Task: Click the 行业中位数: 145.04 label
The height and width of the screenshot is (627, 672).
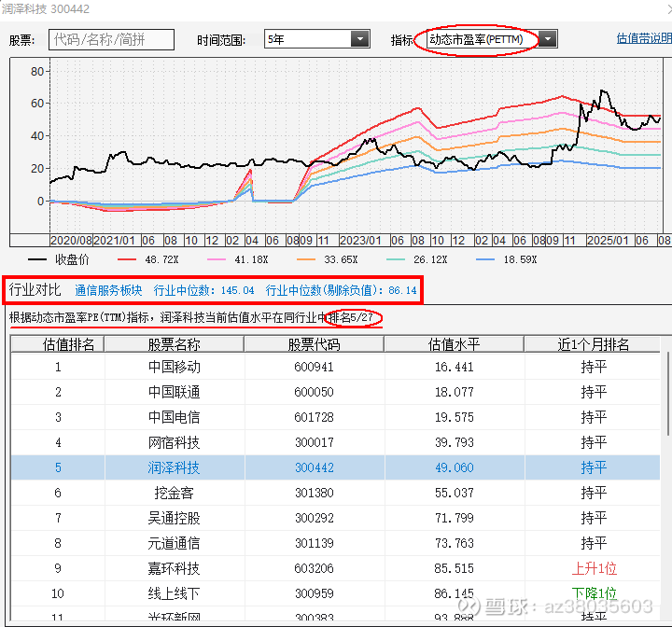Action: tap(203, 290)
